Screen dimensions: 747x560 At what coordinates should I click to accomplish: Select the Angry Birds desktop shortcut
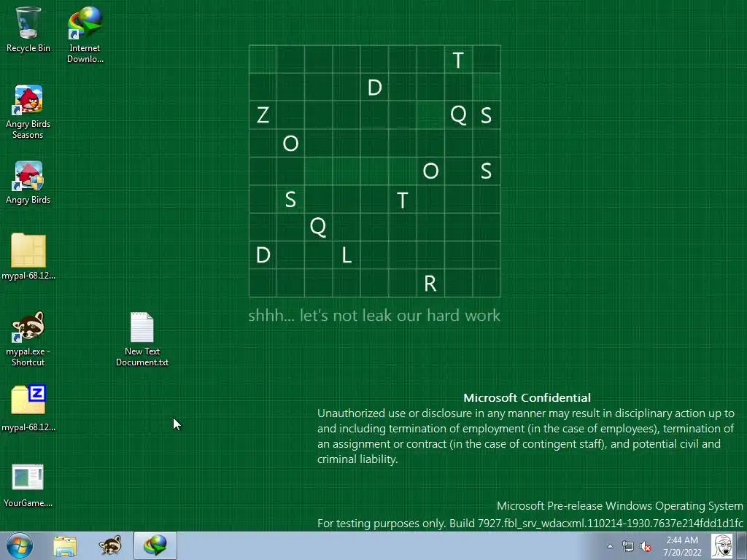28,183
